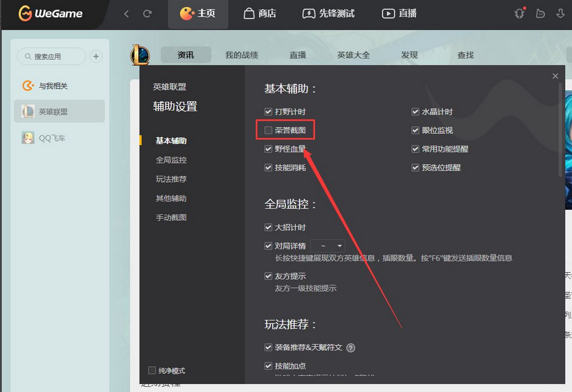Image resolution: width=572 pixels, height=392 pixels.
Task: Uncheck the 野怪血量 checkbox
Action: coord(268,149)
